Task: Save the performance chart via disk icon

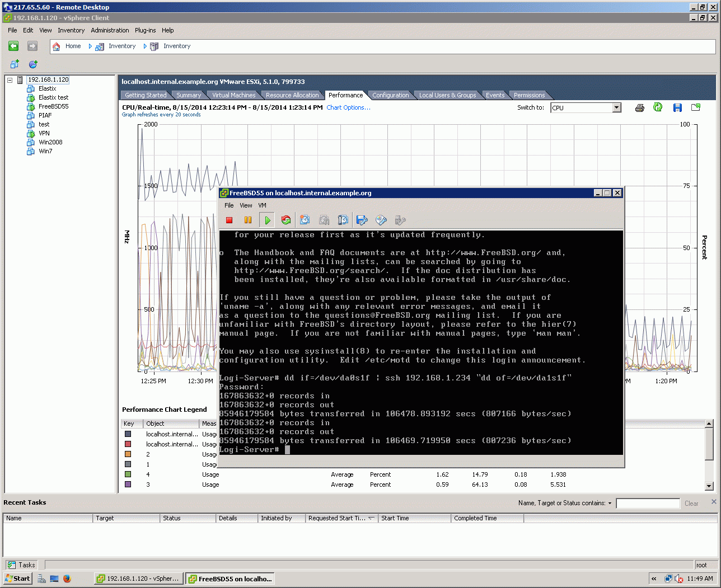Action: point(677,107)
